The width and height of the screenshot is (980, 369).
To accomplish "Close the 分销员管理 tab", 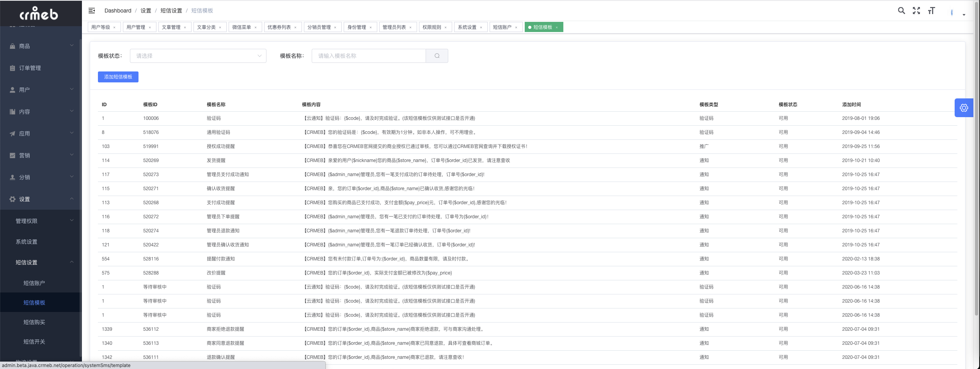I will [335, 27].
